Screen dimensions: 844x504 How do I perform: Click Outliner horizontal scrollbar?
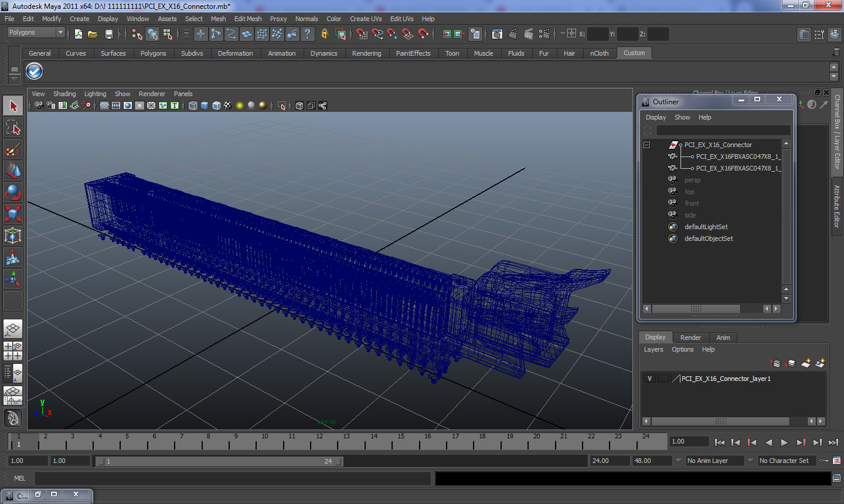[x=696, y=308]
